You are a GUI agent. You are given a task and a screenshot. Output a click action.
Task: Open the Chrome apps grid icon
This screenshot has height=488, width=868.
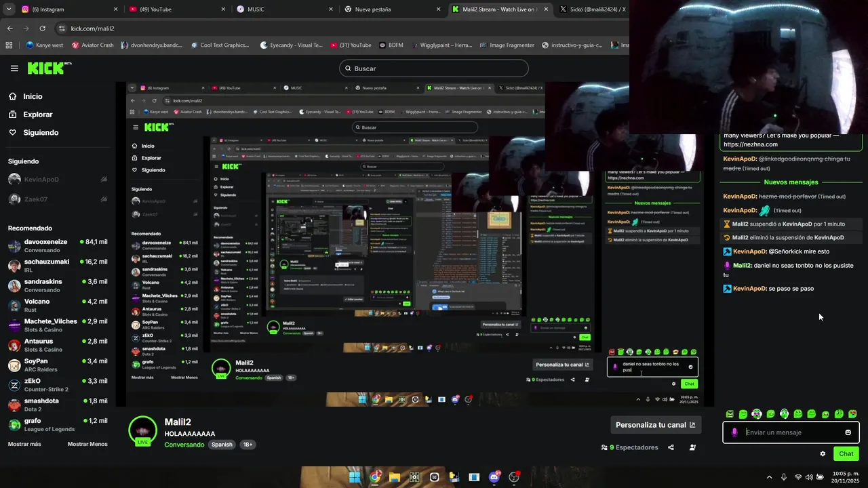(x=9, y=45)
